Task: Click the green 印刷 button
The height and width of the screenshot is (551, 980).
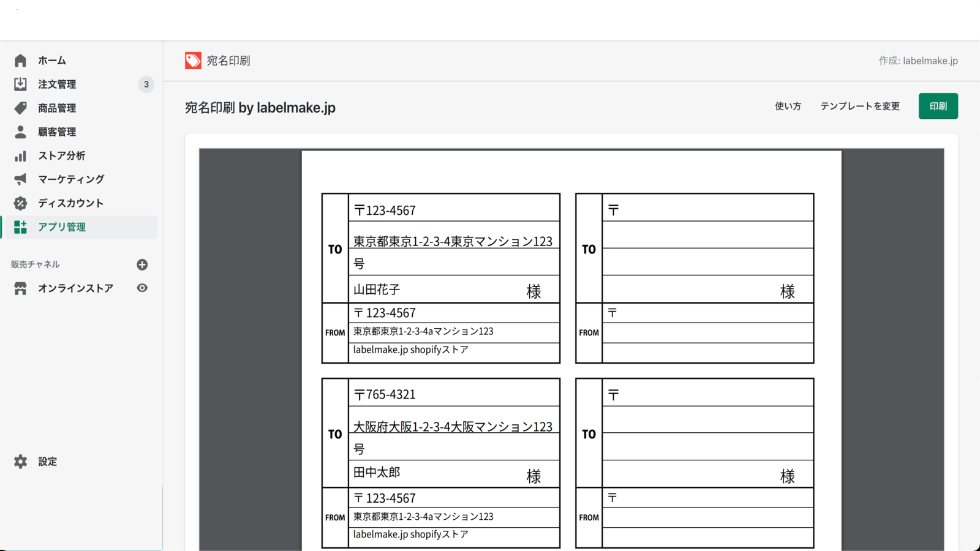Action: click(x=938, y=106)
